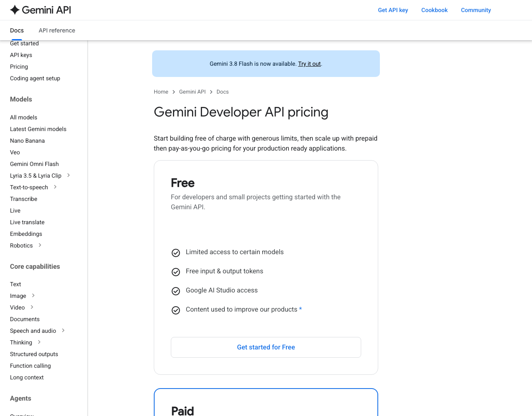Image resolution: width=532 pixels, height=416 pixels.
Task: Expand Speech and audio chevron
Action: click(x=63, y=331)
